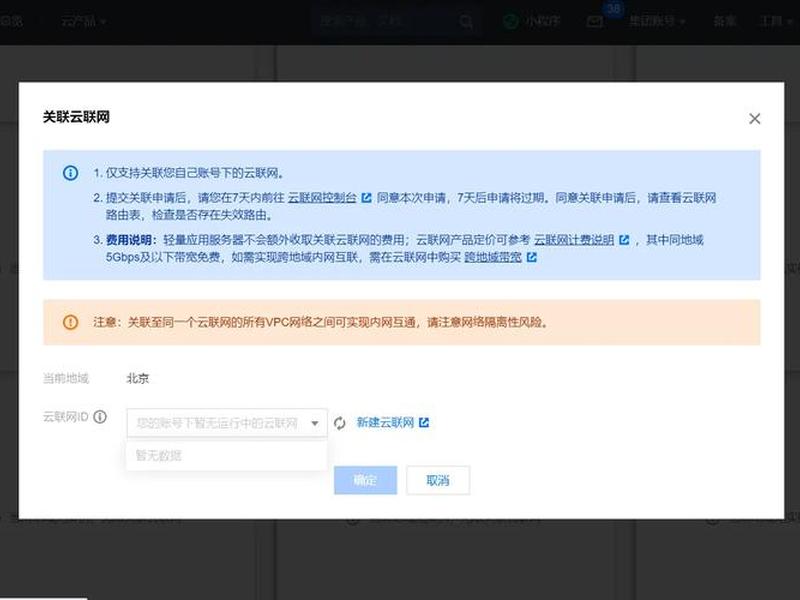Click the blue info icon in notice box

[70, 173]
